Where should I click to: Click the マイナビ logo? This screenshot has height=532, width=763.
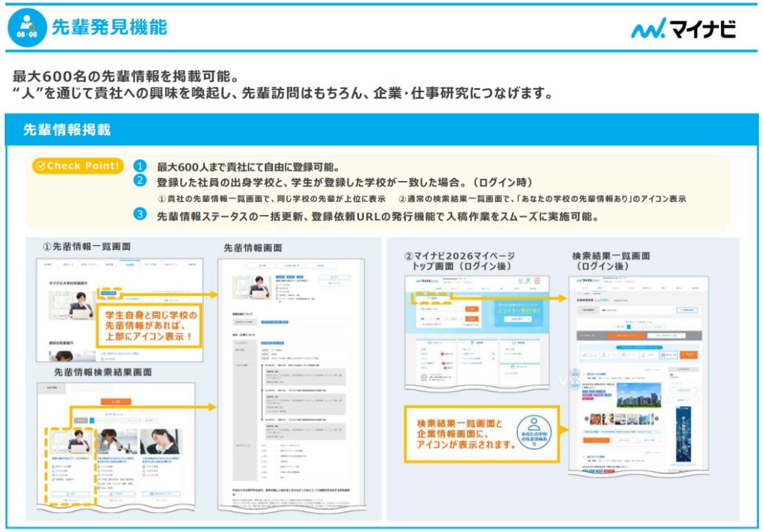[x=683, y=28]
